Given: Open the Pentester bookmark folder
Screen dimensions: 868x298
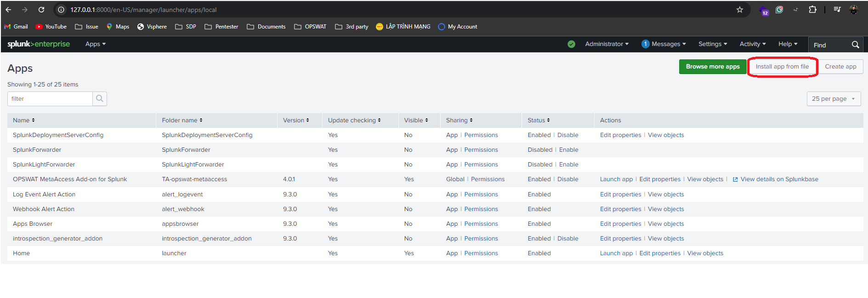Looking at the screenshot, I should (x=221, y=27).
